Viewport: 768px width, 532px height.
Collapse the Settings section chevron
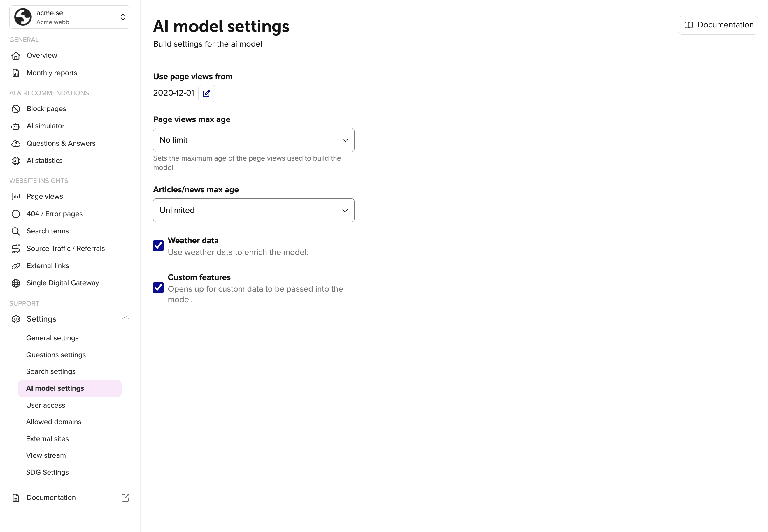[125, 318]
